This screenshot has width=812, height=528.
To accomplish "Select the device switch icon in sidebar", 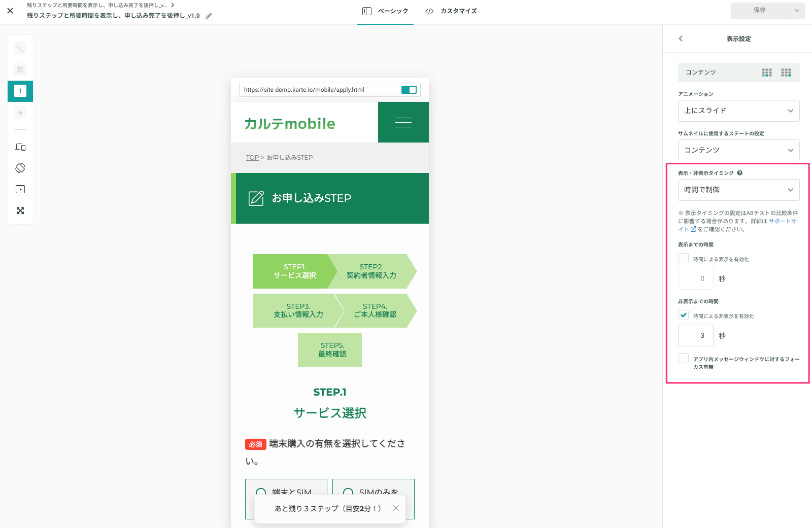I will (20, 147).
